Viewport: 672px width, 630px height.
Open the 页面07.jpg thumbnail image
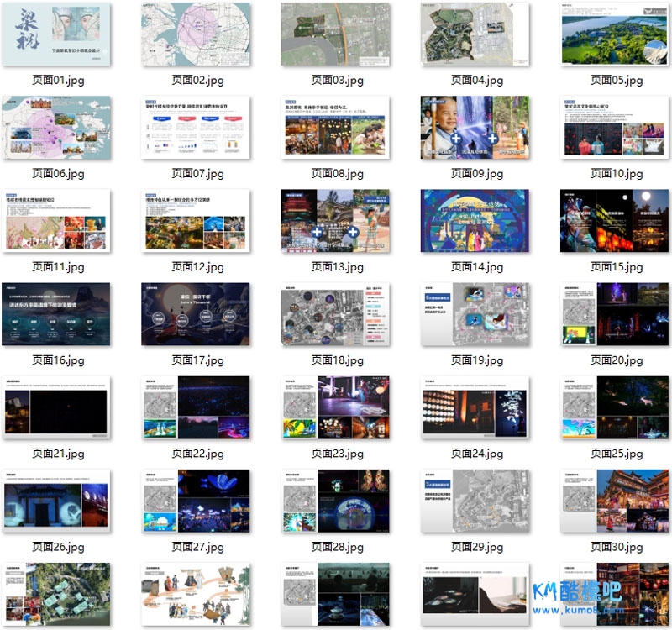[x=196, y=127]
